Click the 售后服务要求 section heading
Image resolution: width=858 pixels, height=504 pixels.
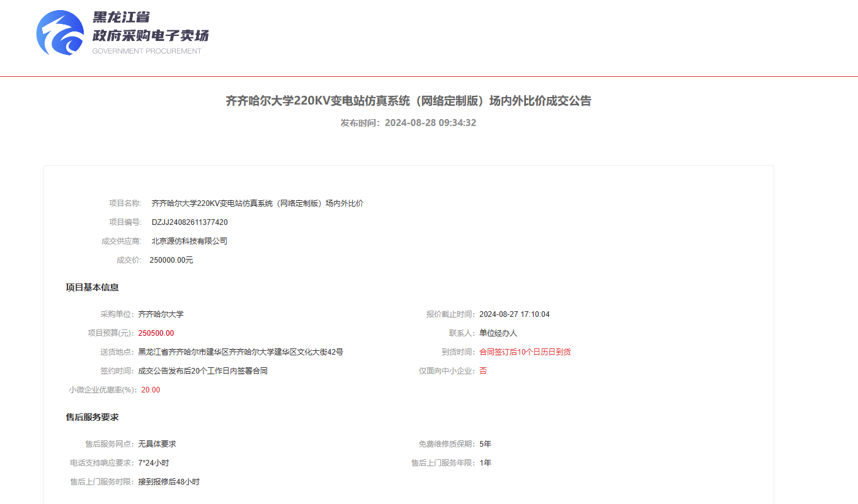(92, 418)
